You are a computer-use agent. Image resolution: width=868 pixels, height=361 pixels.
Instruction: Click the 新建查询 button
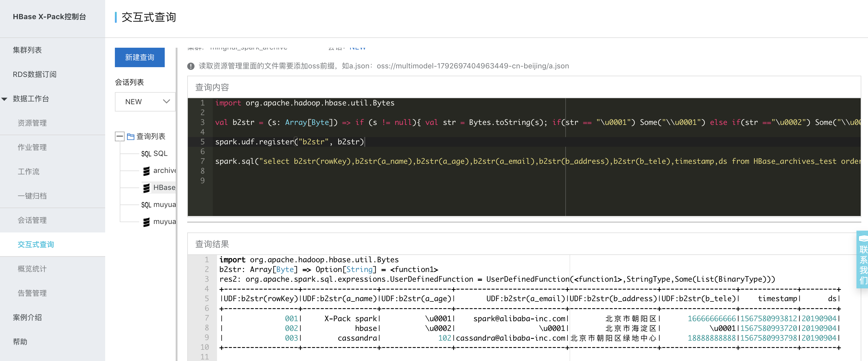[140, 57]
